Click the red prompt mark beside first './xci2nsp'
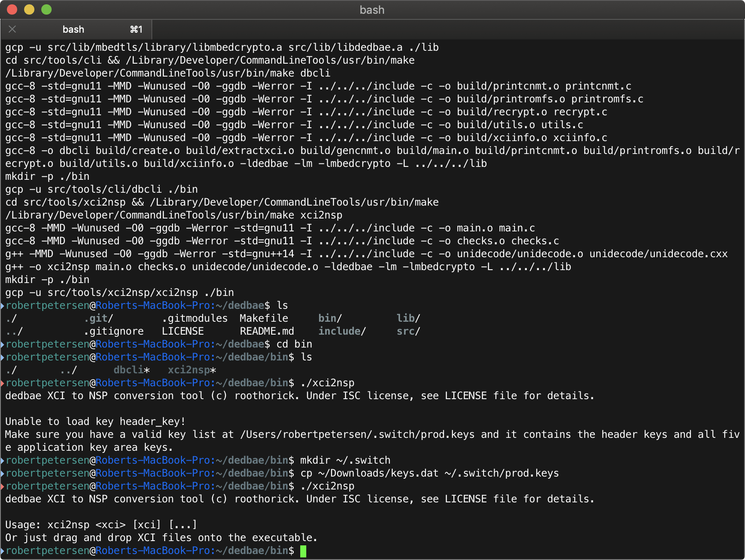The height and width of the screenshot is (560, 745). pos(3,383)
